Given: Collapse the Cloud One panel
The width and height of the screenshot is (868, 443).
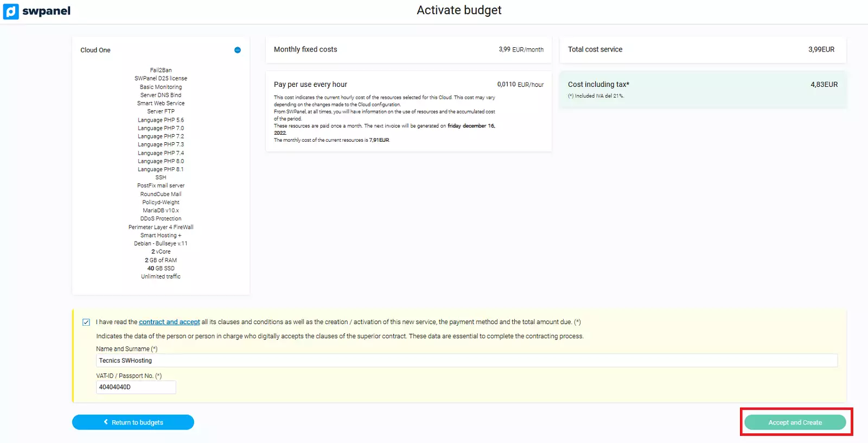Looking at the screenshot, I should [x=238, y=50].
